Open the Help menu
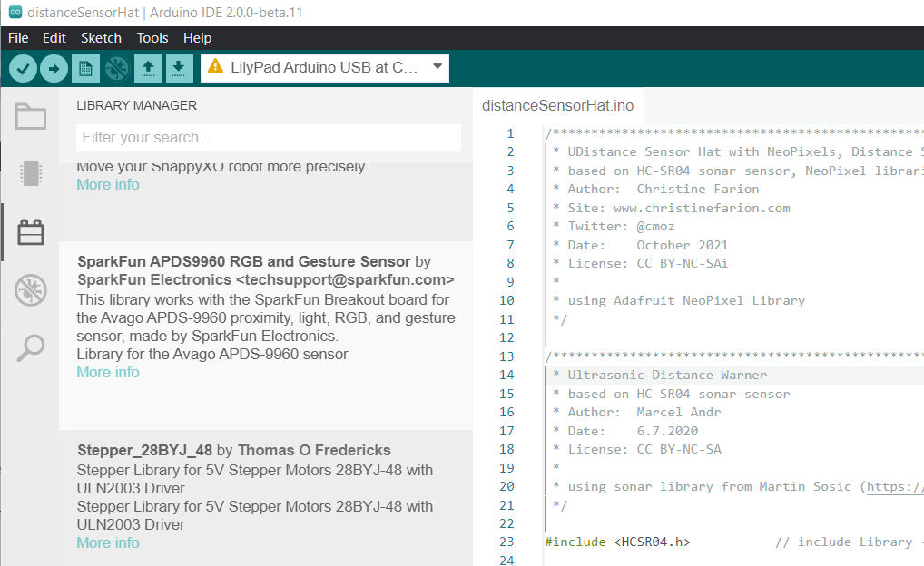The width and height of the screenshot is (924, 566). pos(197,38)
